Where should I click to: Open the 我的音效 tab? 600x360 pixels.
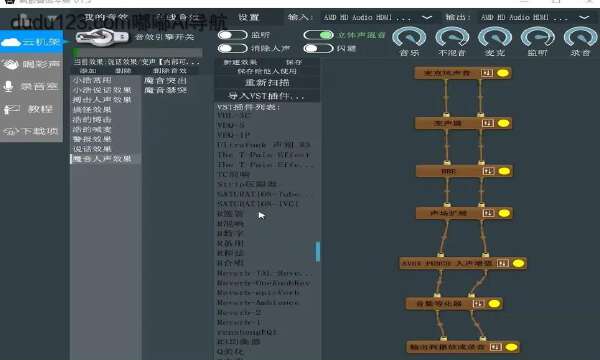[x=106, y=17]
